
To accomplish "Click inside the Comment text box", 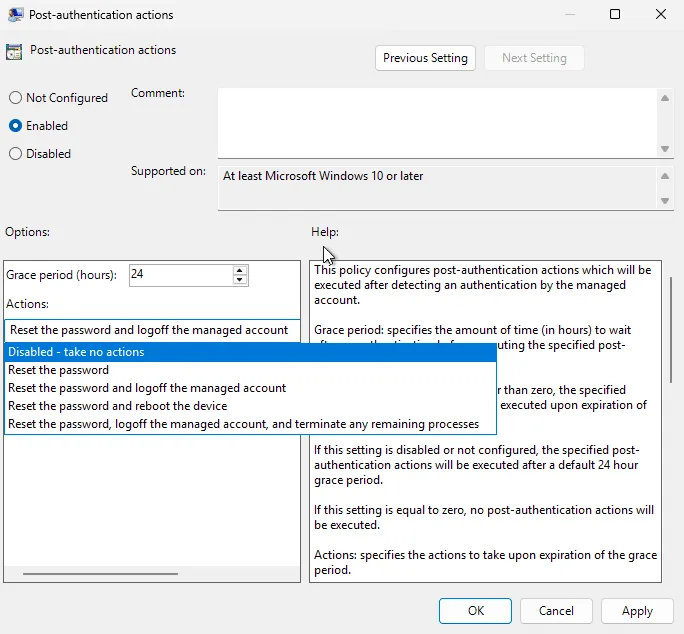I will 438,123.
